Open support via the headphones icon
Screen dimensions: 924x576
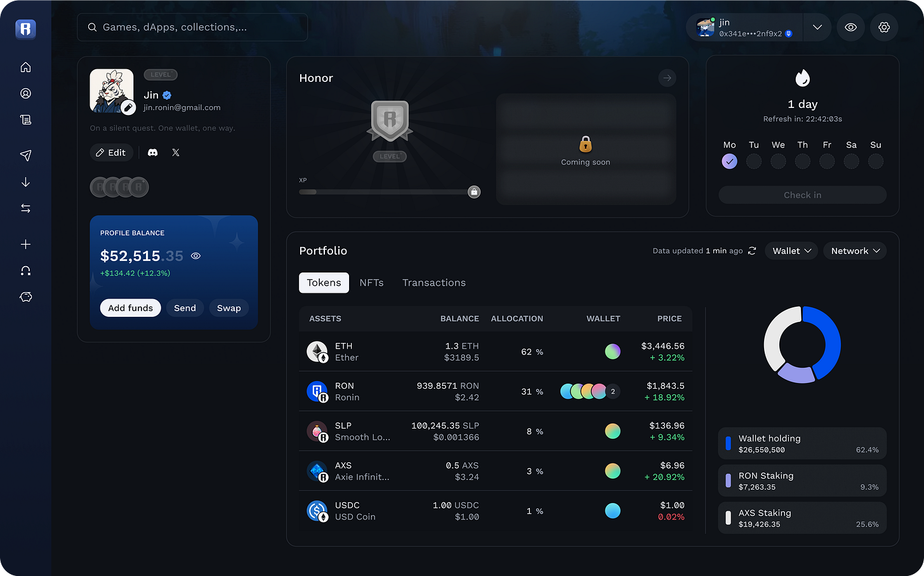(25, 270)
